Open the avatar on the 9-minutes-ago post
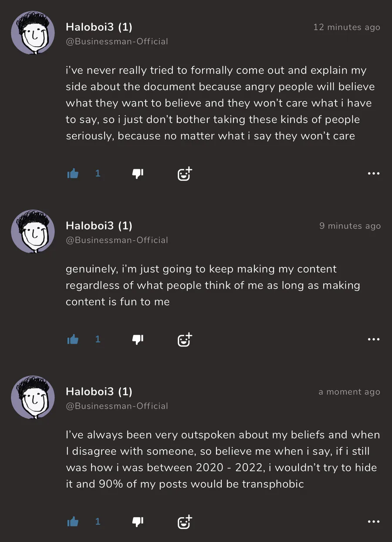Image resolution: width=392 pixels, height=542 pixels. (x=33, y=232)
